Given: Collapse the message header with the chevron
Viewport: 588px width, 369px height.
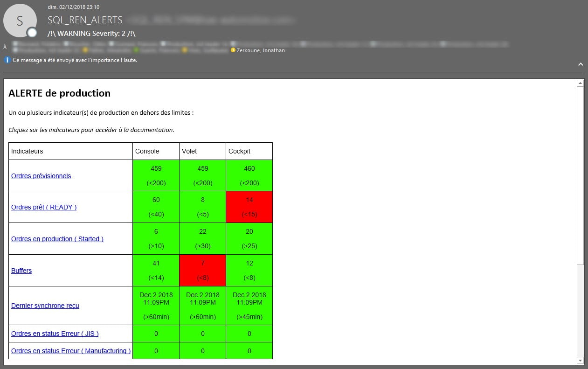Looking at the screenshot, I should pyautogui.click(x=581, y=64).
